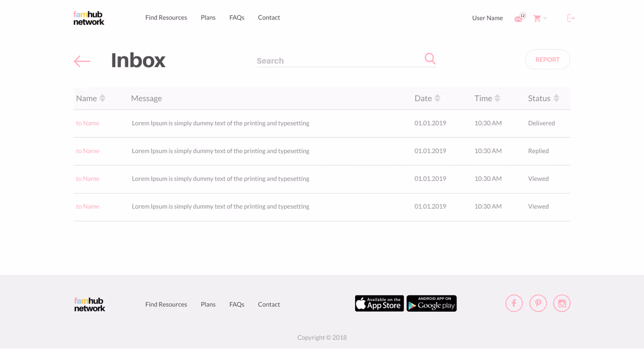644x349 pixels.
Task: Open the Pinterest icon in the footer
Action: click(x=538, y=303)
